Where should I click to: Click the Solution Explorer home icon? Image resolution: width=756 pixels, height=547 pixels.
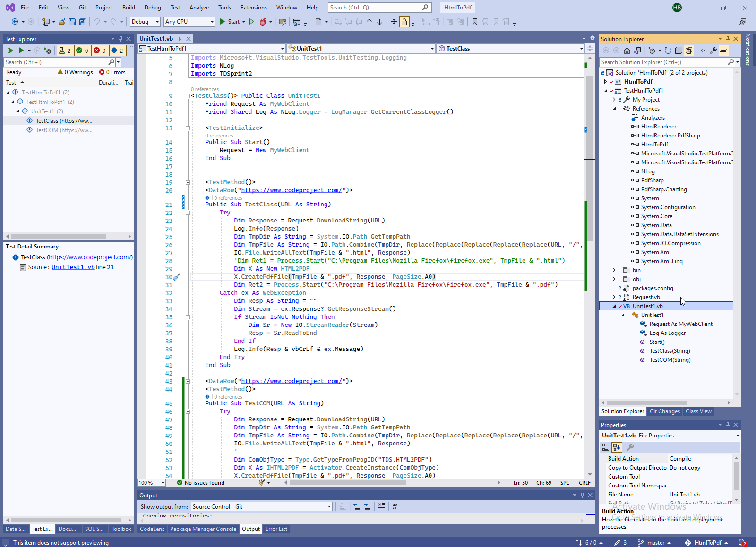point(627,51)
